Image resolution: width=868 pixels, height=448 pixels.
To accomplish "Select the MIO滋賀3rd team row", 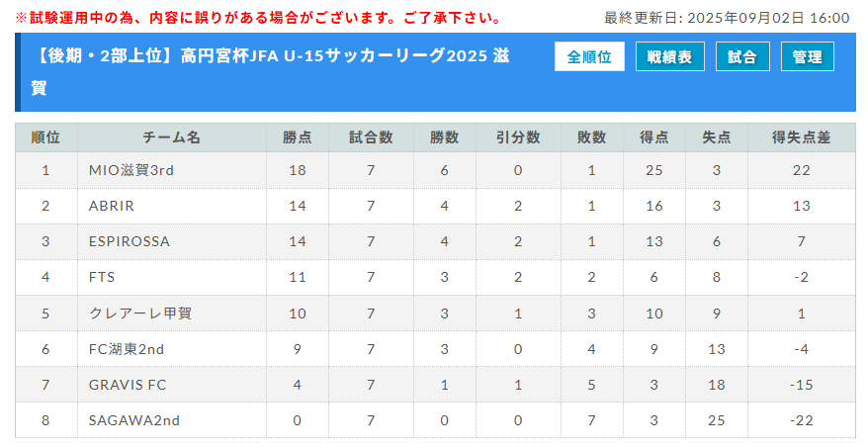I will point(435,170).
